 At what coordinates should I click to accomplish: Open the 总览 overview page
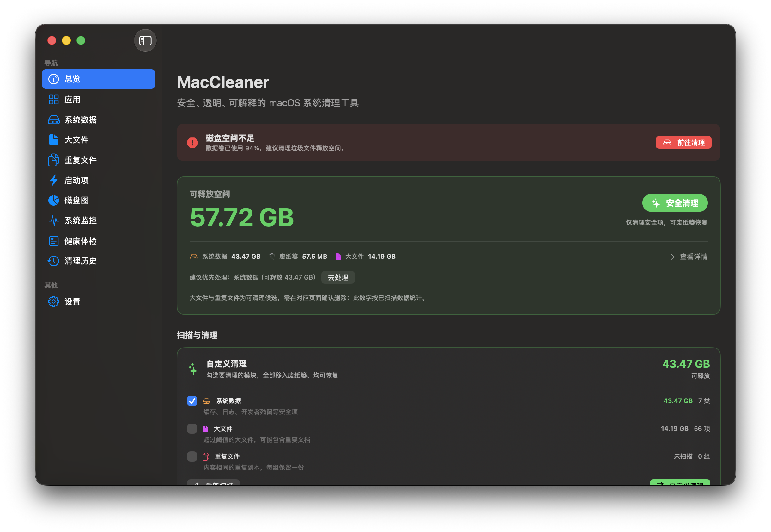99,79
